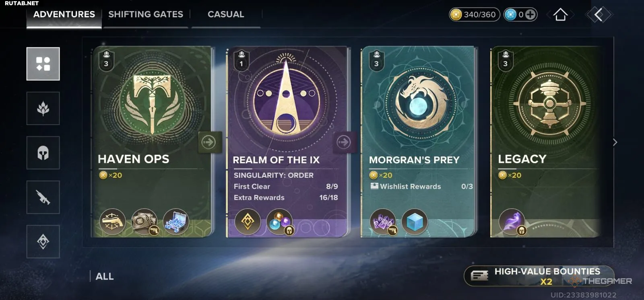644x300 pixels.
Task: Open the Morgran's Prey adventure card
Action: pyautogui.click(x=419, y=142)
